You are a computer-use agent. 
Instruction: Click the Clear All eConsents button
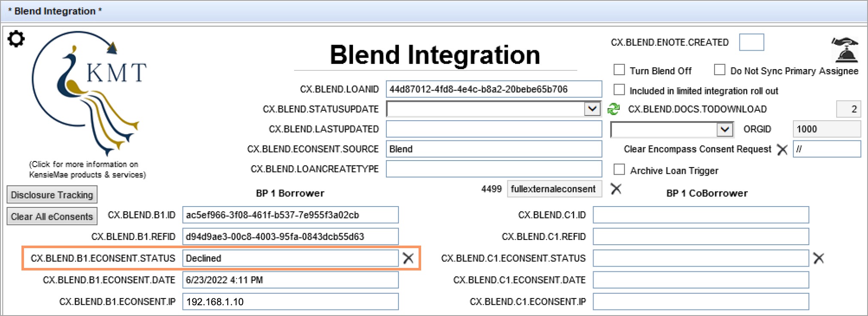52,216
